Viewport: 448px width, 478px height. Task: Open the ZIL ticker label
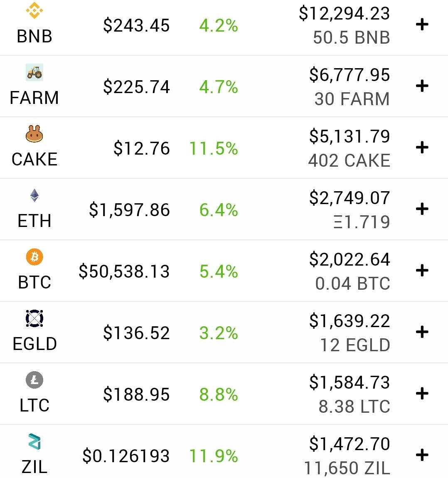pos(34,467)
